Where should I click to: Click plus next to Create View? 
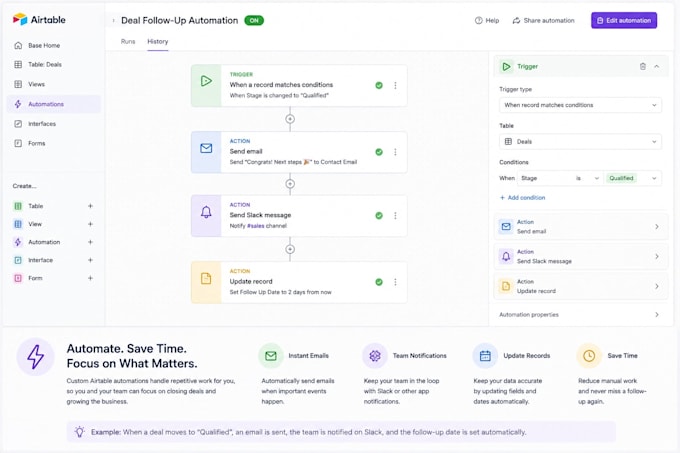(x=90, y=224)
